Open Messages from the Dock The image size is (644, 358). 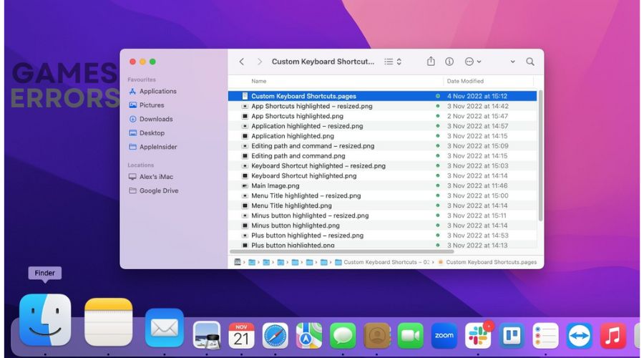(343, 335)
